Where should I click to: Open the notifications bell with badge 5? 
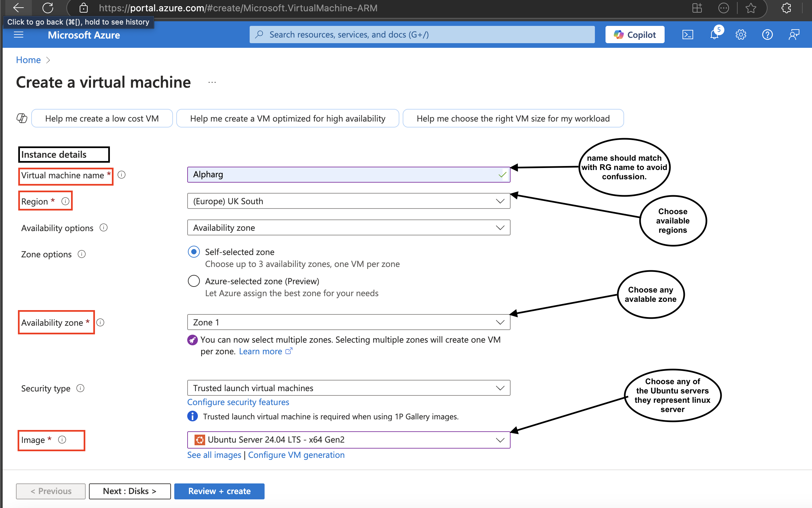coord(715,34)
